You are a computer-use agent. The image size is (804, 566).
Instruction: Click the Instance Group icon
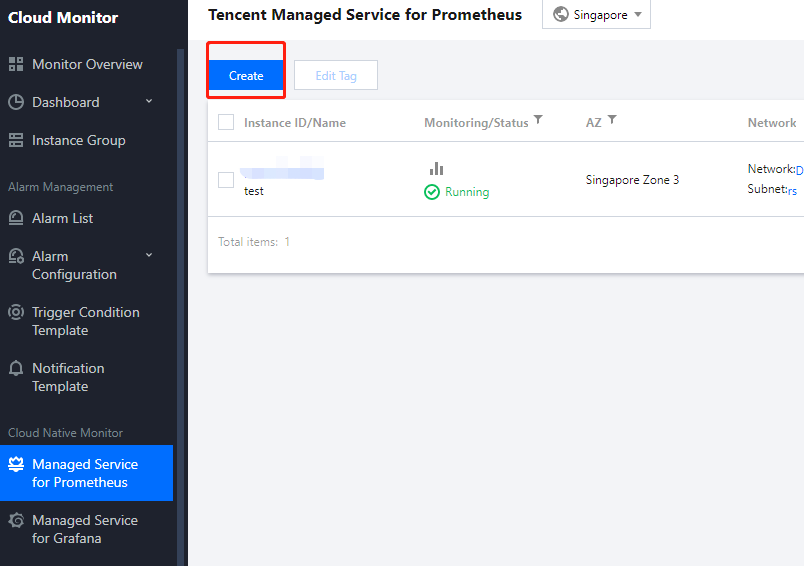(x=16, y=140)
